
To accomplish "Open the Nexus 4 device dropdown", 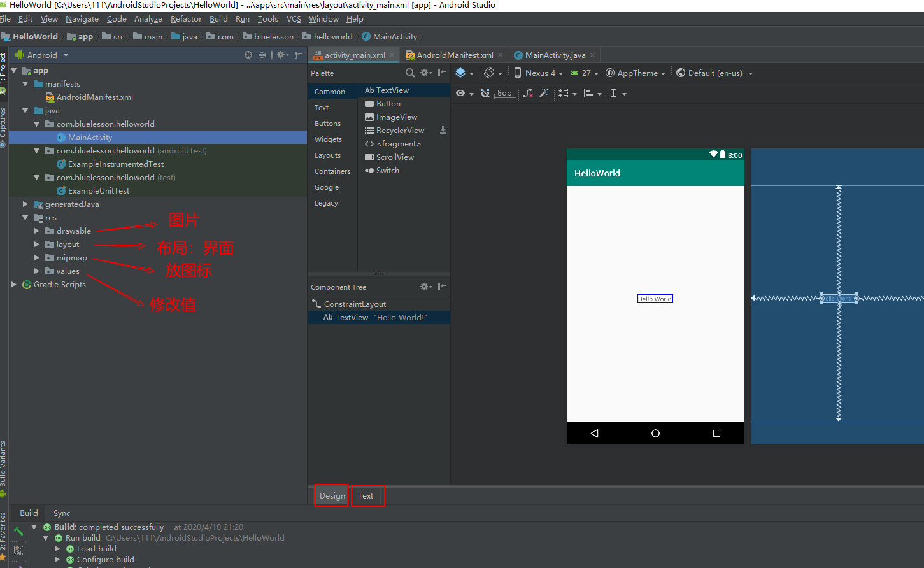I will click(x=539, y=73).
